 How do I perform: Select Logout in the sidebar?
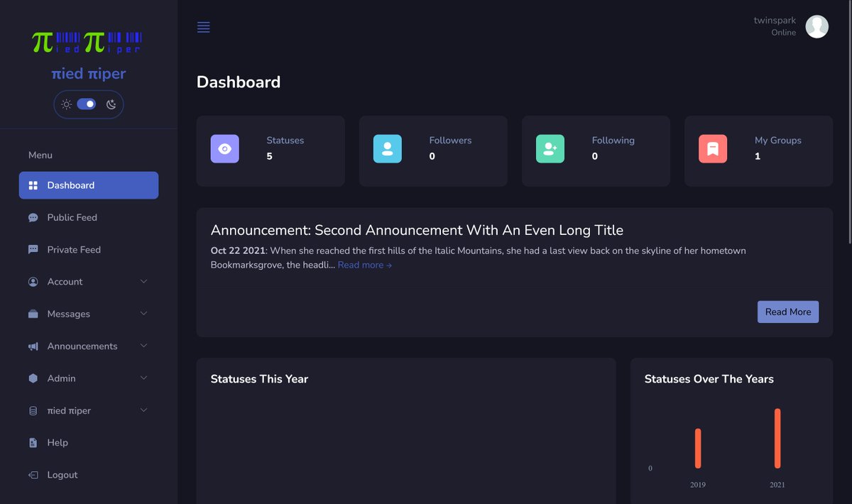coord(89,475)
